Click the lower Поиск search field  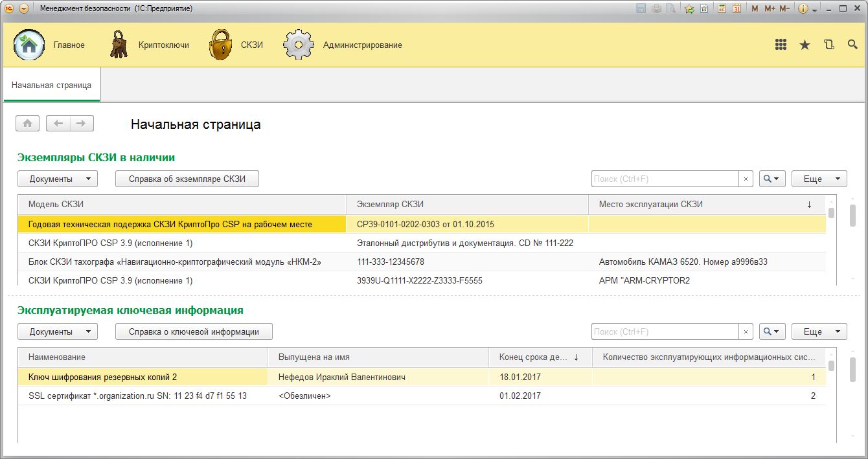(x=665, y=331)
